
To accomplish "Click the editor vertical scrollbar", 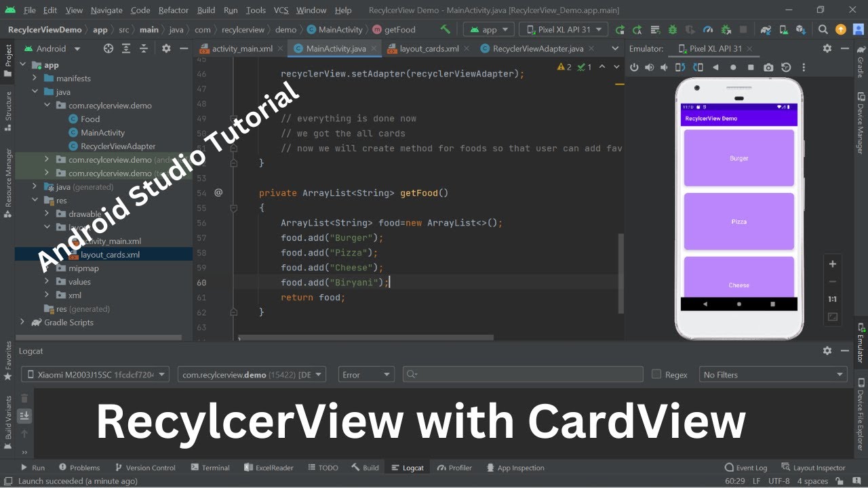I will (x=620, y=274).
